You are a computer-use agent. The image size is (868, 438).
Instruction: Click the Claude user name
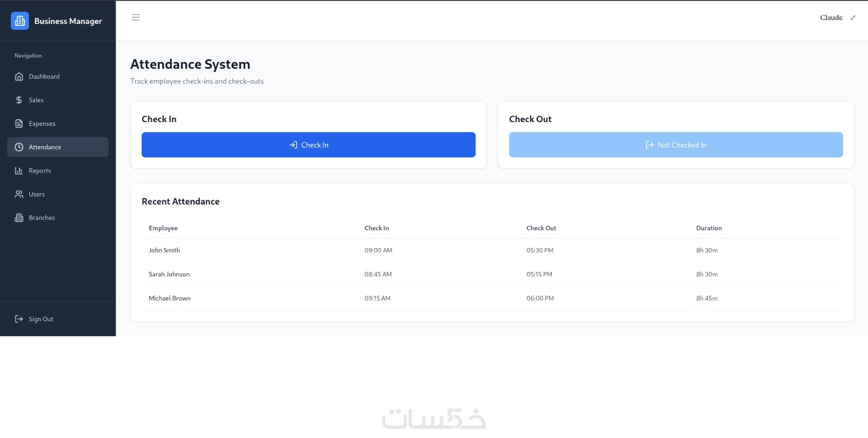pos(831,18)
